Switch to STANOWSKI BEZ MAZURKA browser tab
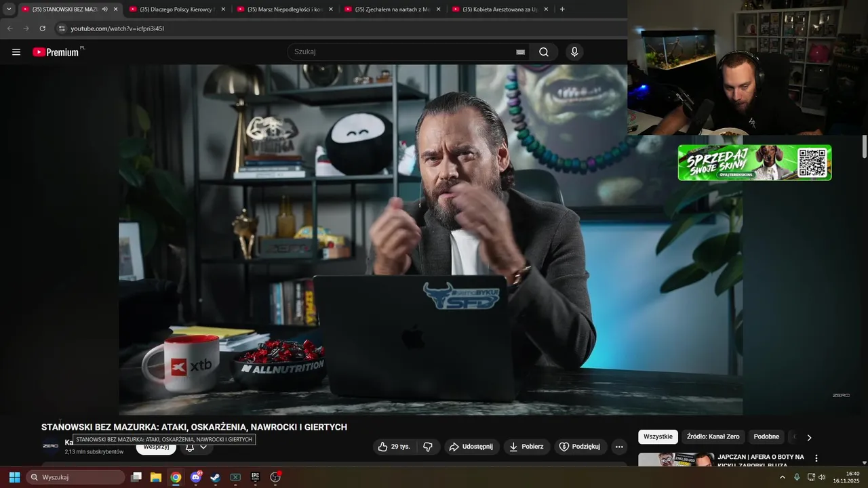Image resolution: width=868 pixels, height=488 pixels. [x=64, y=9]
